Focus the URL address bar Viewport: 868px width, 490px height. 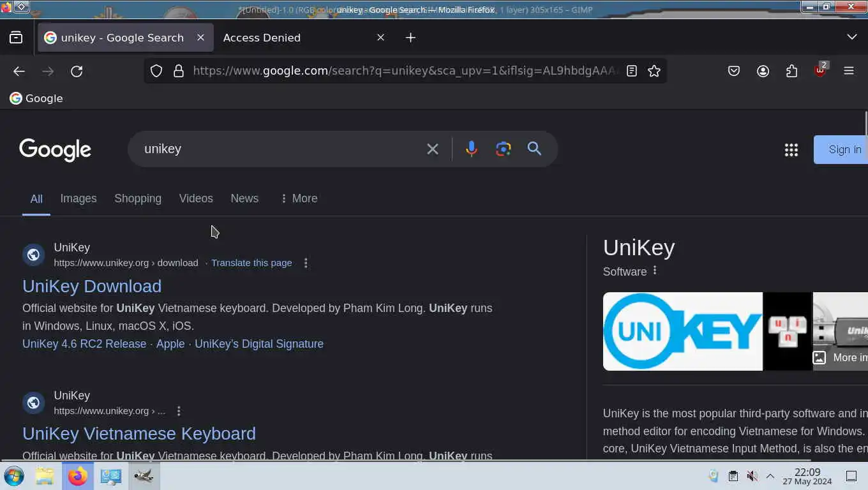point(405,71)
